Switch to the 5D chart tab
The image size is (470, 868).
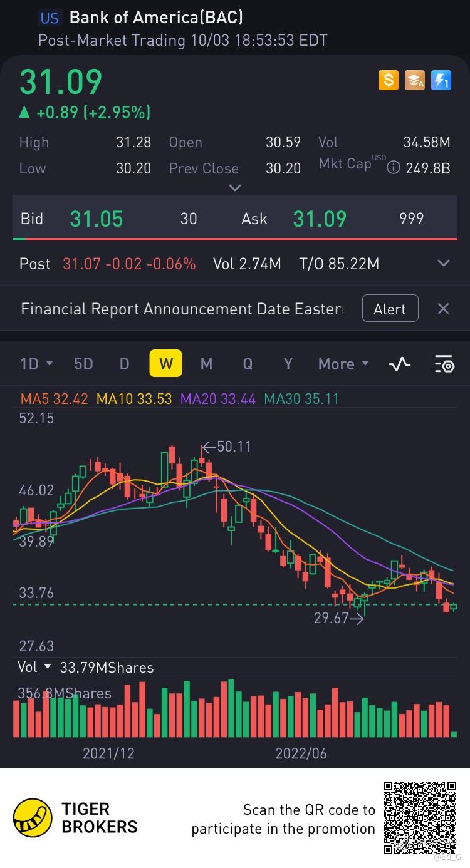83,364
